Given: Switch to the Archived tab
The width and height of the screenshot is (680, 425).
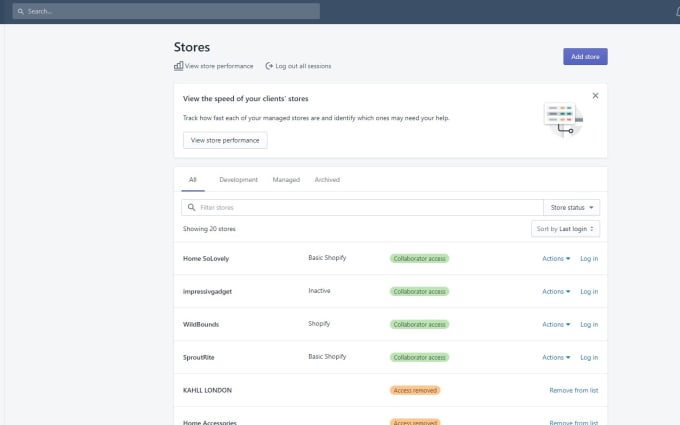Looking at the screenshot, I should (327, 180).
